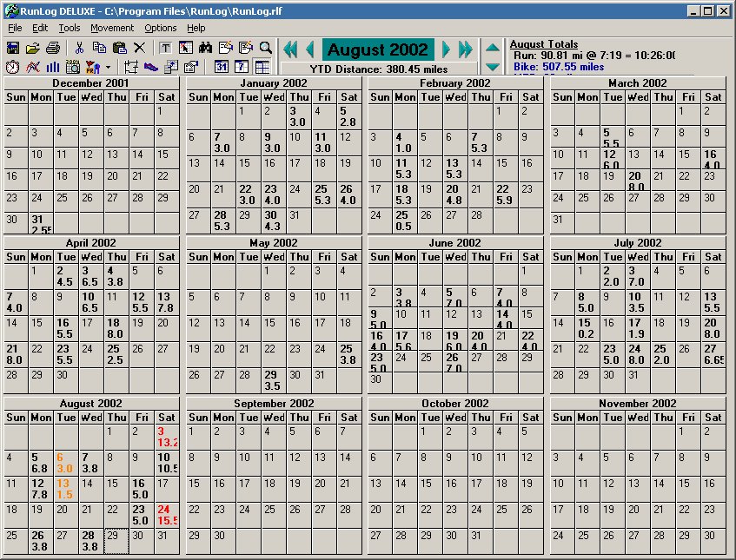This screenshot has width=736, height=560.
Task: Jump back a year with double left arrows
Action: click(x=290, y=49)
